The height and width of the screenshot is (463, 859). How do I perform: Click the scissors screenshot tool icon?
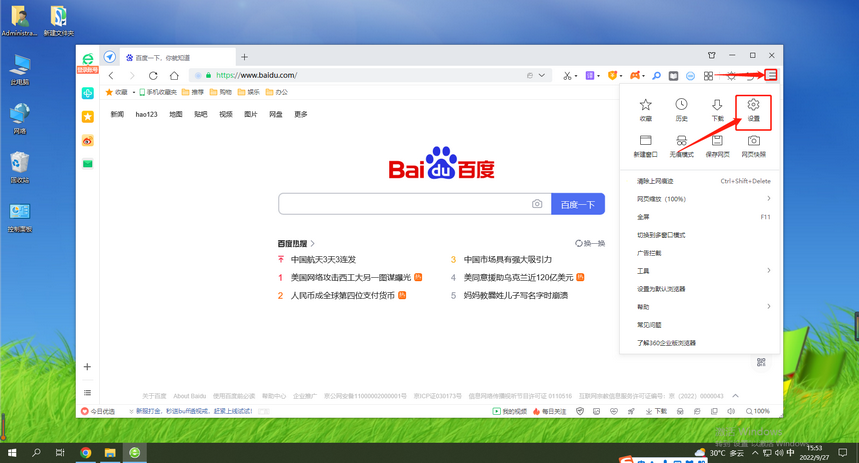pos(567,76)
